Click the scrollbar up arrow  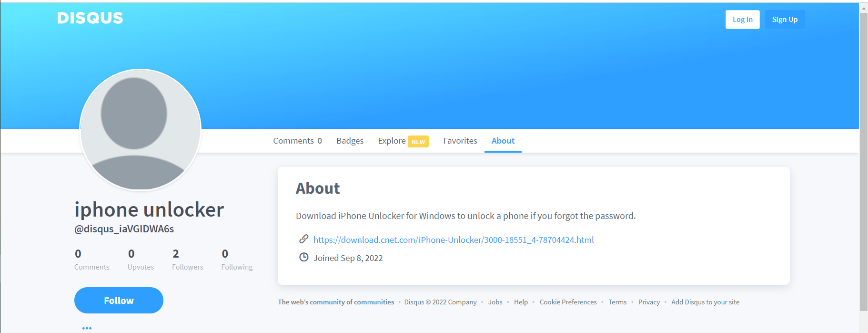tap(863, 8)
